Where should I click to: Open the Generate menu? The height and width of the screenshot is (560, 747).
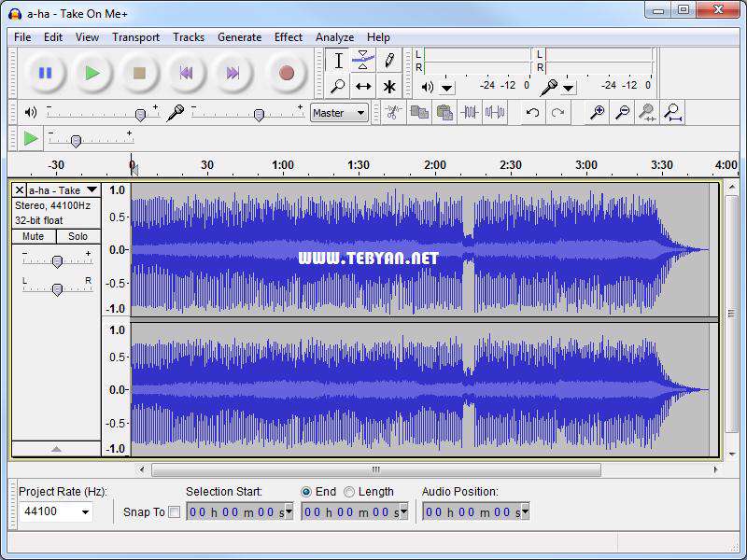(239, 37)
